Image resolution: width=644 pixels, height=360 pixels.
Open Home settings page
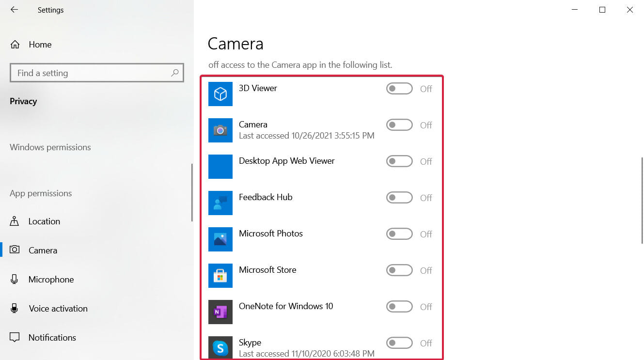(x=97, y=45)
